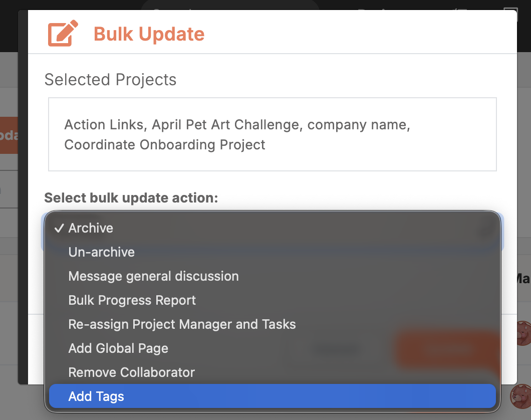This screenshot has width=531, height=420.
Task: Click the blurred select arrow behind the list
Action: (487, 231)
